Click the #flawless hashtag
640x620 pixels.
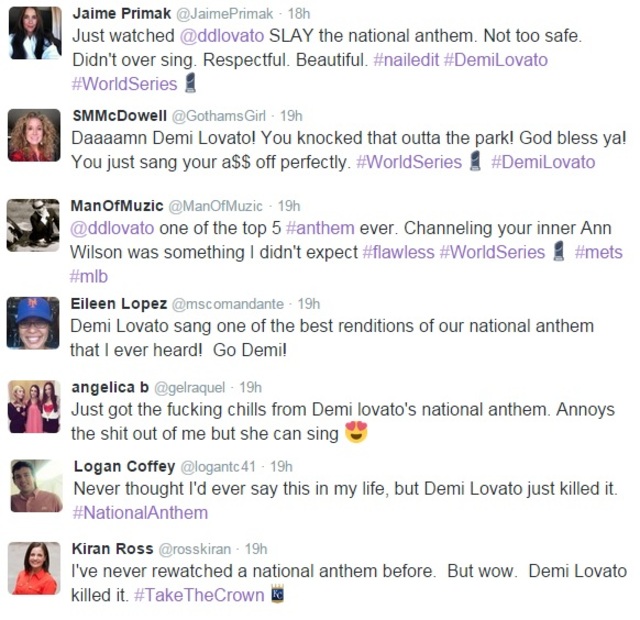coord(398,252)
